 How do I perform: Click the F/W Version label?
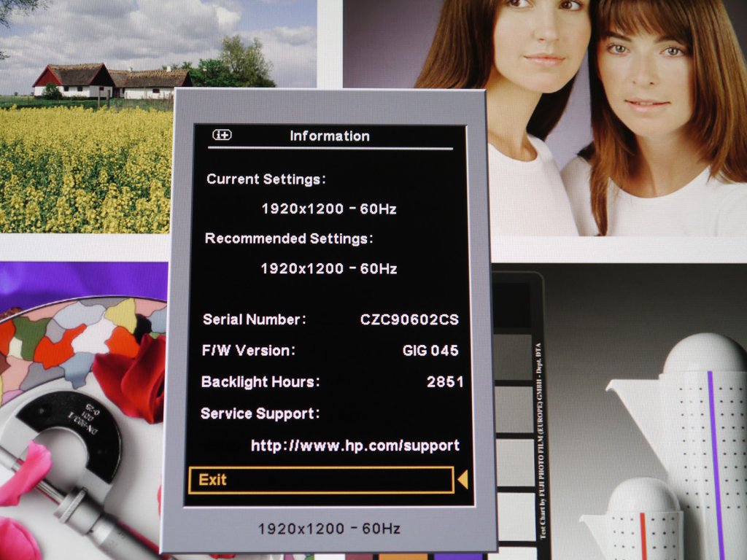[x=248, y=351]
